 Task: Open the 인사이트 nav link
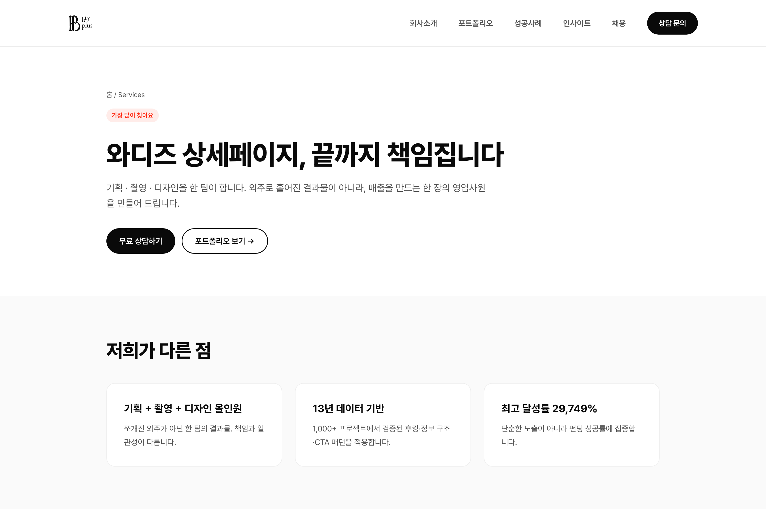pos(576,23)
